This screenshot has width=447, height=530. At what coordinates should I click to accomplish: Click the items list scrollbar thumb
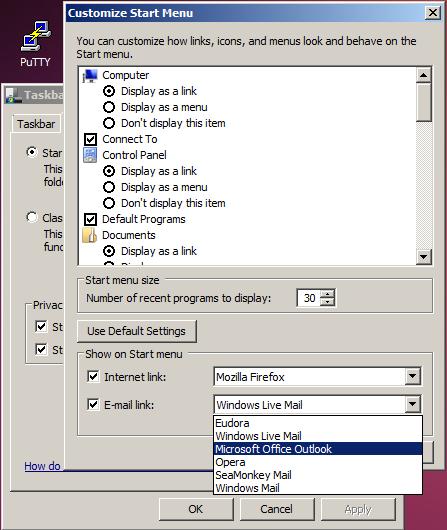point(424,102)
